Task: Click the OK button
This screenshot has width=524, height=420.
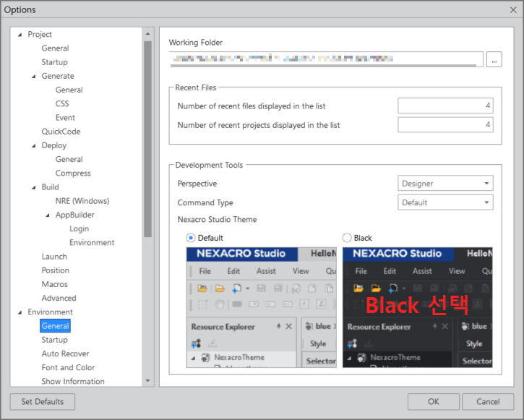Action: (x=434, y=402)
